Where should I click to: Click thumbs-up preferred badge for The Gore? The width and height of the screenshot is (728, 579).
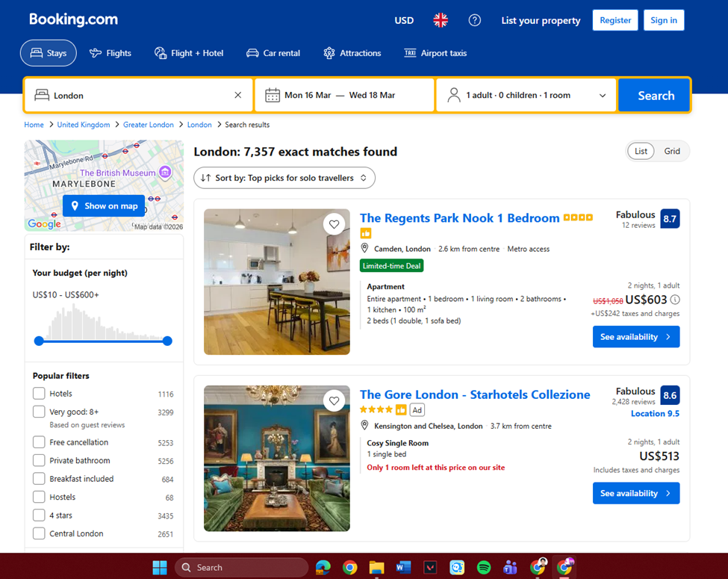(x=401, y=410)
